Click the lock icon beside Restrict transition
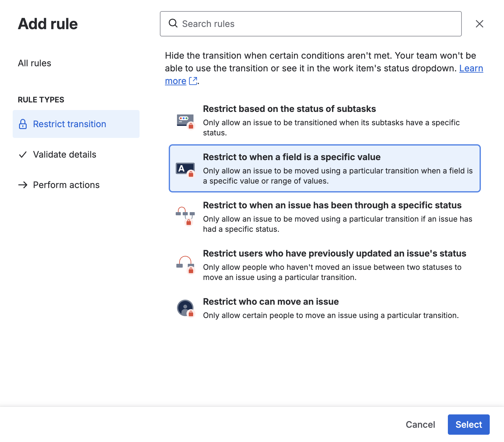The image size is (504, 442). coord(23,124)
